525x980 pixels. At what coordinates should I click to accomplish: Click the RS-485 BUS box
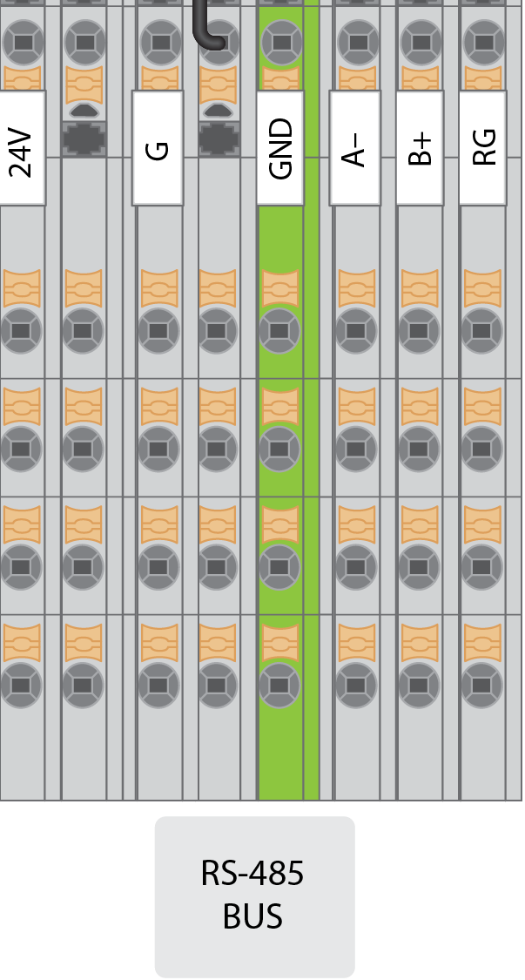click(x=254, y=896)
